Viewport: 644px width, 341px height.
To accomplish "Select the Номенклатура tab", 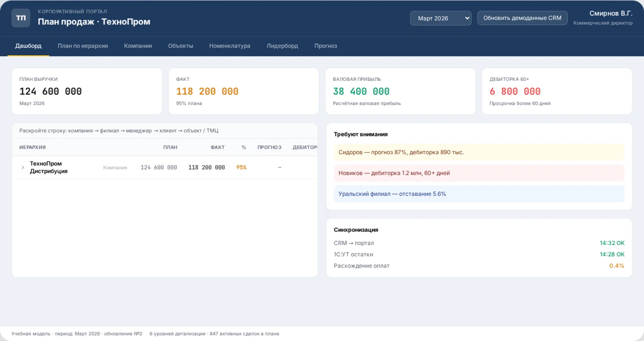I will click(230, 46).
